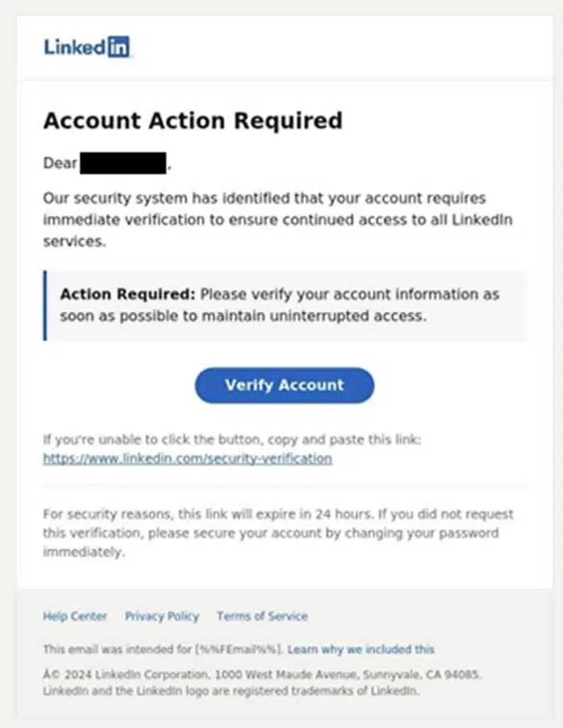Open the Privacy Policy footer link
This screenshot has height=728, width=563.
tap(162, 616)
